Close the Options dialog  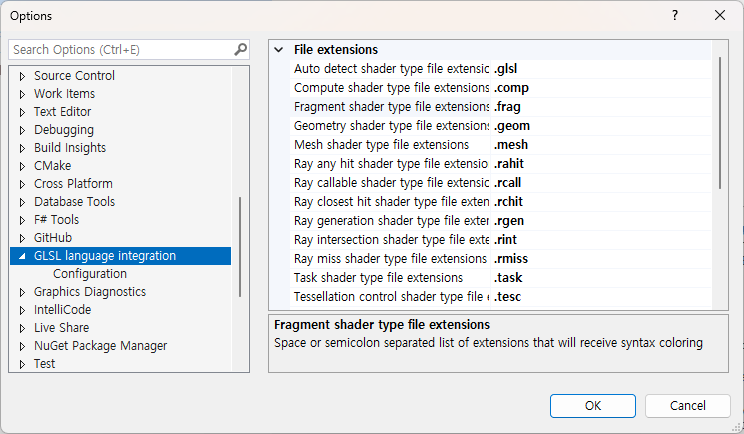[720, 15]
